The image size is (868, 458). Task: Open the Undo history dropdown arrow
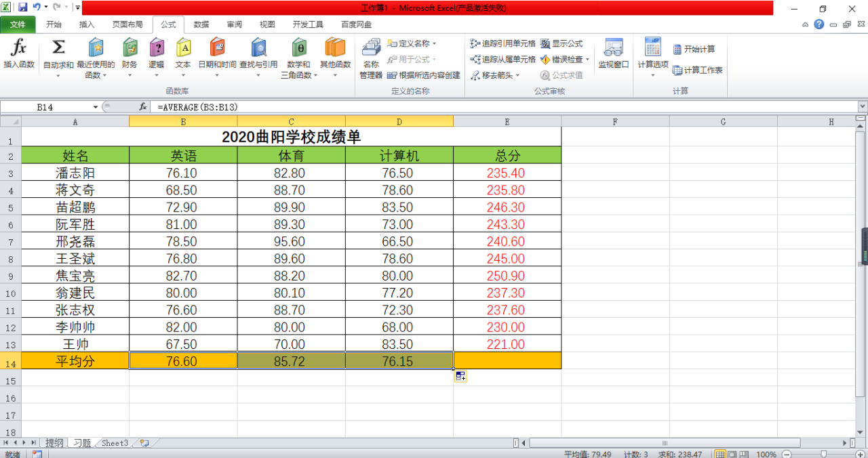click(46, 7)
